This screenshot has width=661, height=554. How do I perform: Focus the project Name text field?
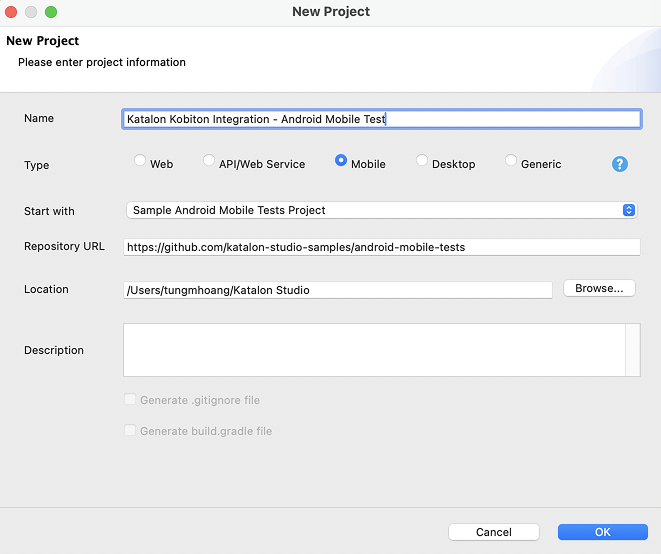coord(382,119)
